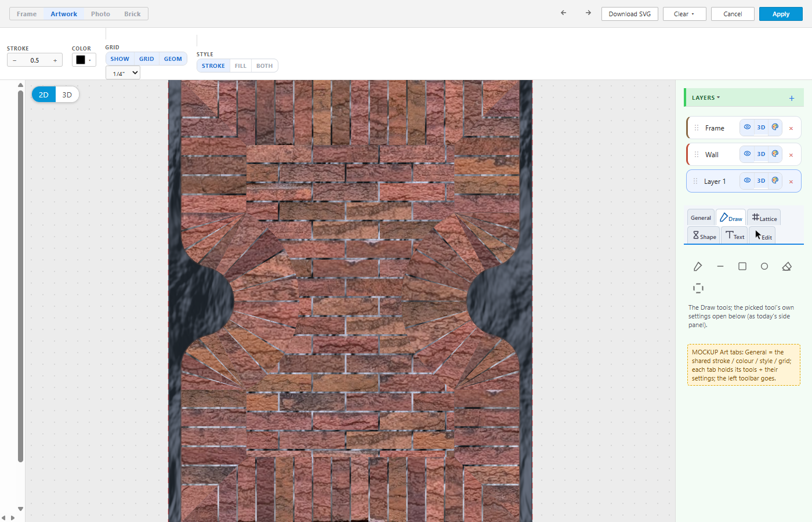
Task: Click the canvas scroll-up arrow
Action: (x=20, y=85)
